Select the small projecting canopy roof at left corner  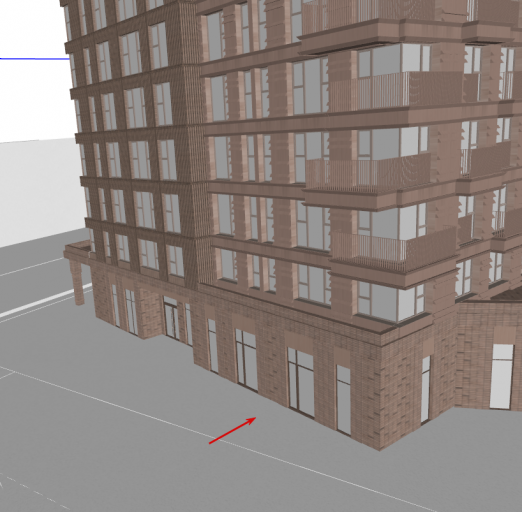77,251
